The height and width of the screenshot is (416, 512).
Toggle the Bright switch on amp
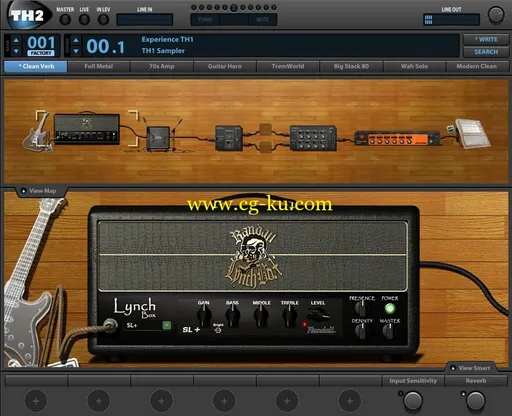tap(218, 330)
